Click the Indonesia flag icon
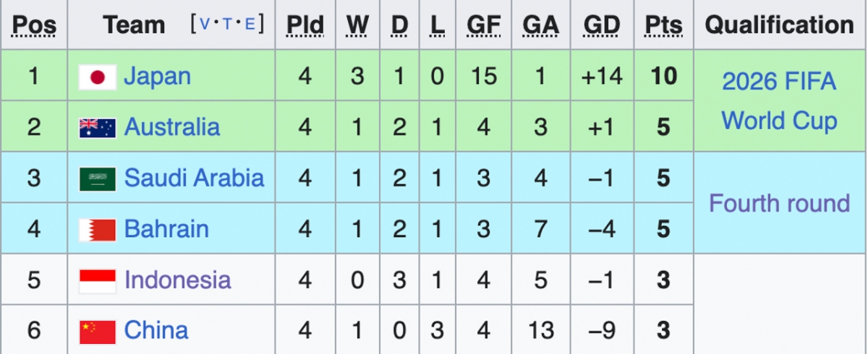The image size is (868, 354). pos(98,280)
